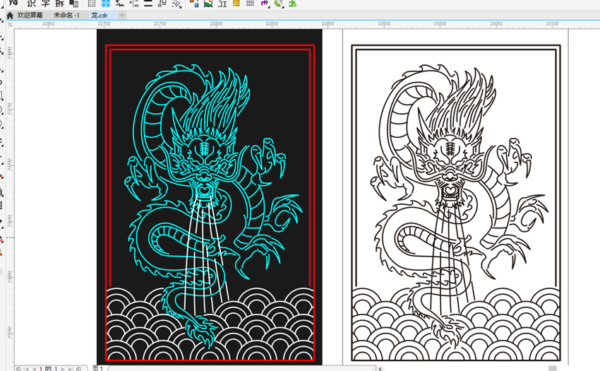Click the green landscape image toolbar icon

point(208,3)
